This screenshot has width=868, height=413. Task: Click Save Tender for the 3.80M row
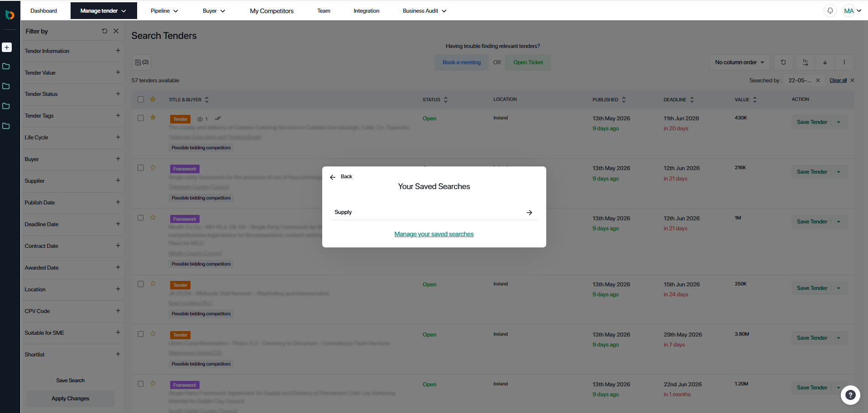(x=812, y=338)
